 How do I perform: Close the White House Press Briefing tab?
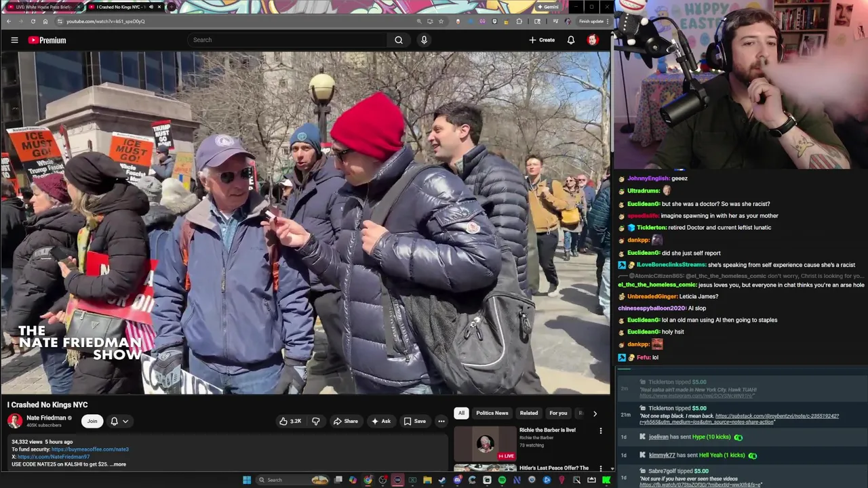[x=79, y=7]
